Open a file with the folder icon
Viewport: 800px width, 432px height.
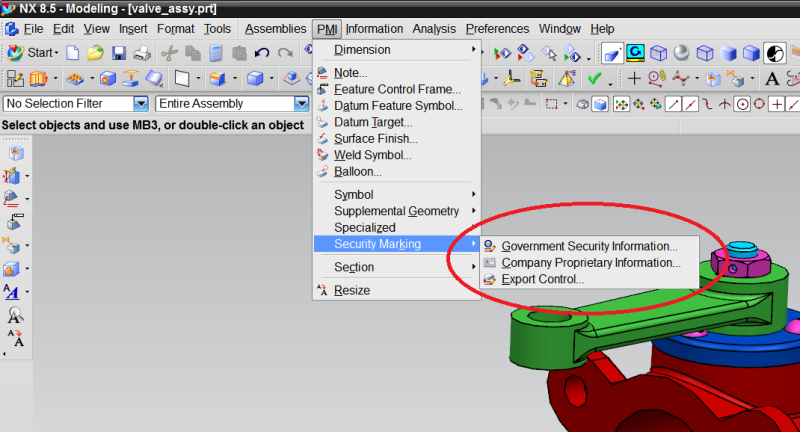[95, 53]
